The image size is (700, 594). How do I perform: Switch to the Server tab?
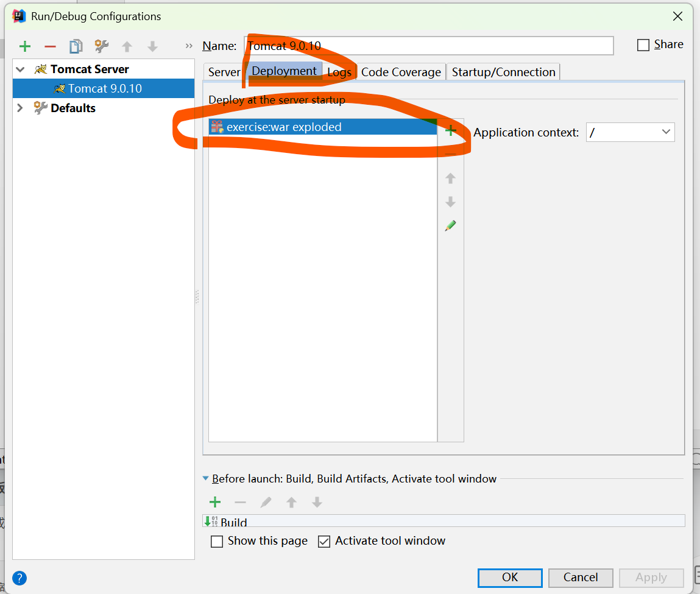tap(224, 72)
